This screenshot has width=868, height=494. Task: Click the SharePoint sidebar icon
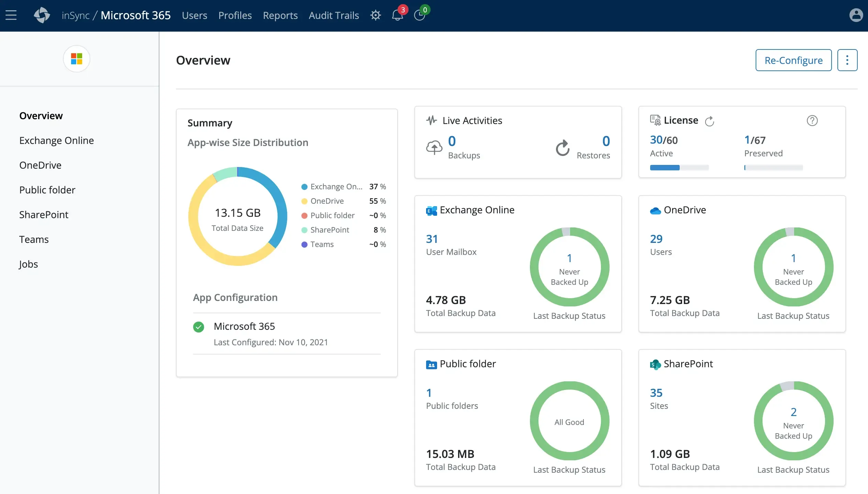(44, 214)
